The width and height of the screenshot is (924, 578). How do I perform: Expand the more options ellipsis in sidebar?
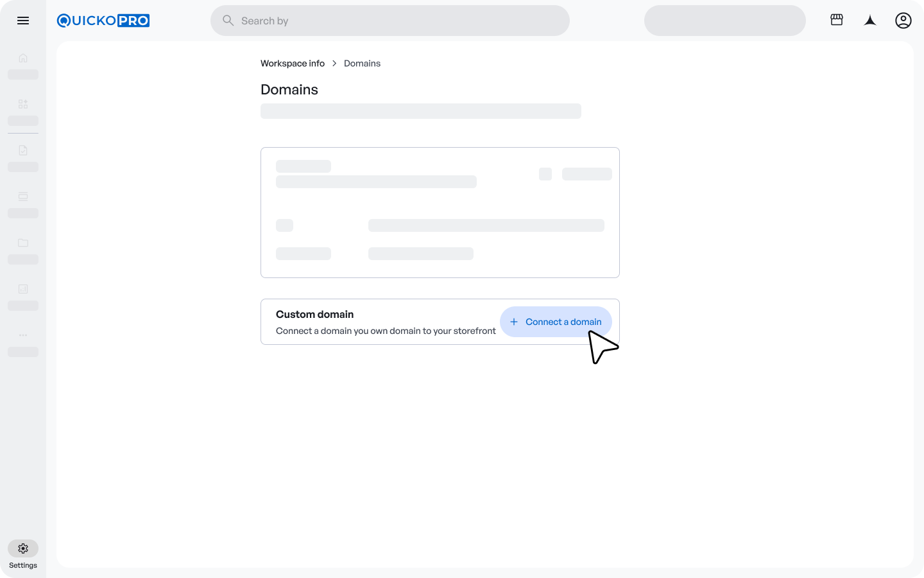click(x=23, y=335)
